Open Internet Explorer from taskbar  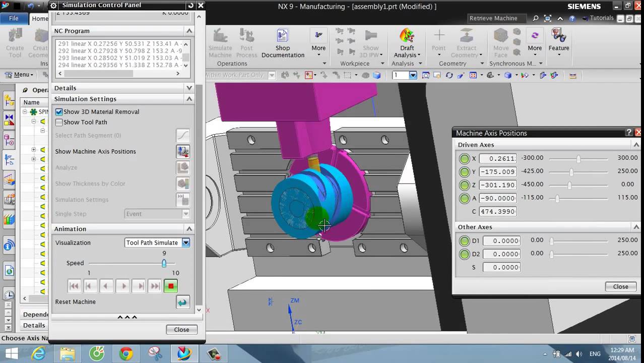[39, 353]
